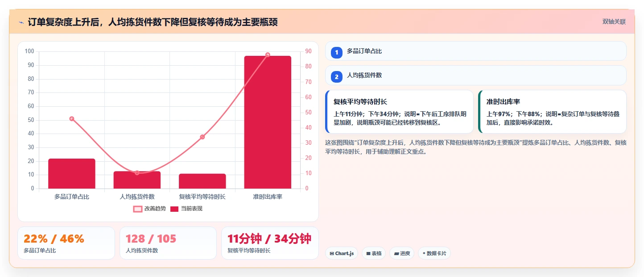Click the left axis value 100
This screenshot has width=644, height=277.
coord(29,51)
